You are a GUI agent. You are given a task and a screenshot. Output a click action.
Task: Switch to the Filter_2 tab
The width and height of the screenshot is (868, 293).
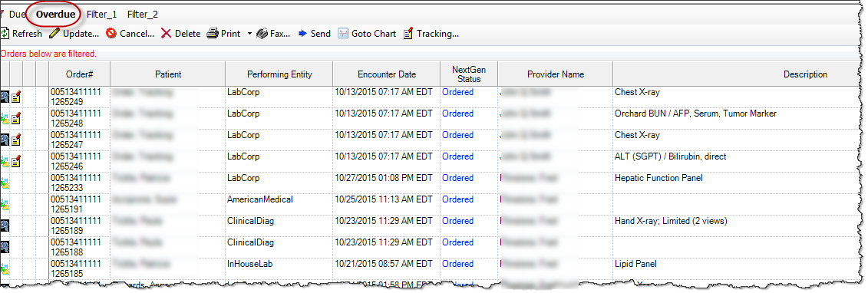142,15
